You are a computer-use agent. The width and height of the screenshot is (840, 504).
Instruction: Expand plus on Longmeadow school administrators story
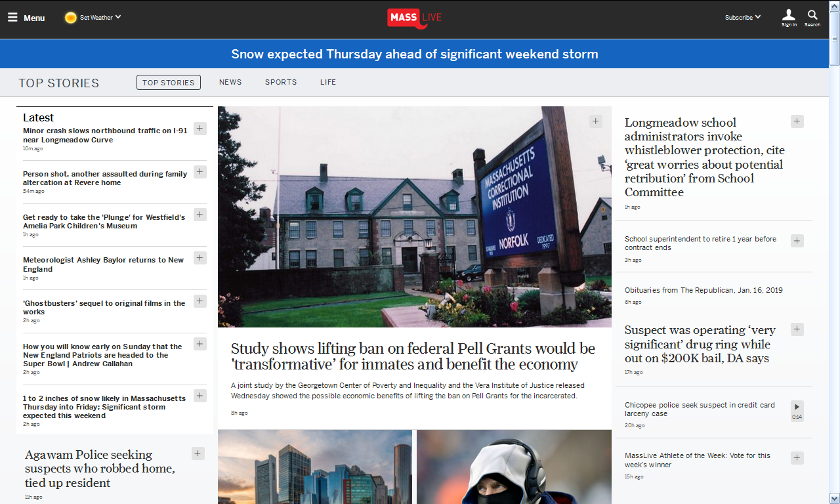click(x=797, y=121)
